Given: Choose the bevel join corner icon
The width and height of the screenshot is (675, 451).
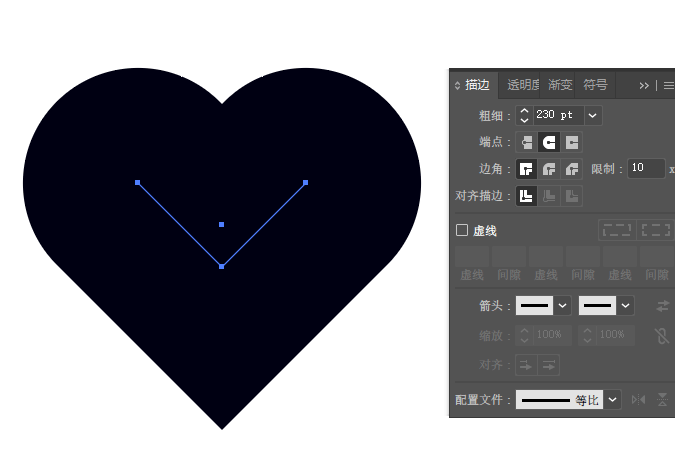Looking at the screenshot, I should (x=571, y=169).
